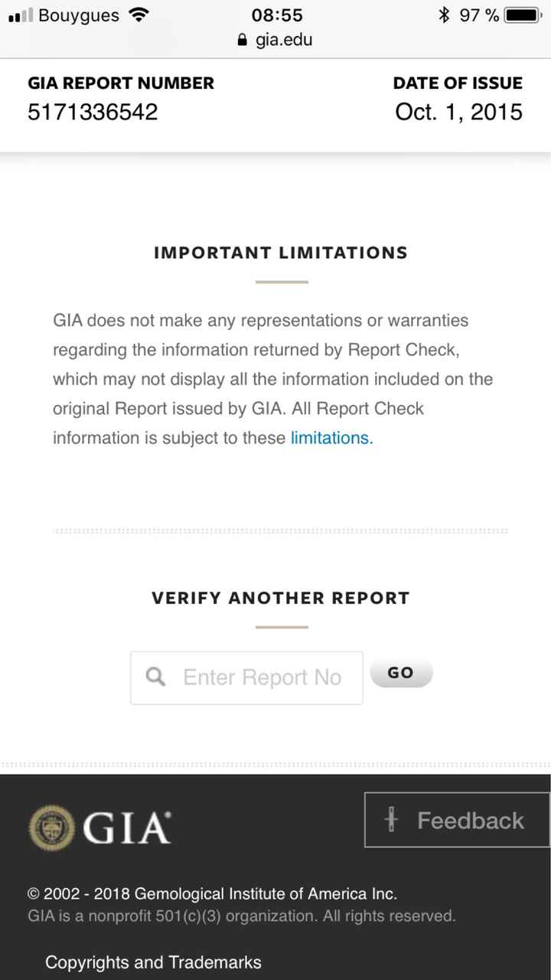Image resolution: width=551 pixels, height=980 pixels.
Task: Click the Feedback button's slider icon
Action: click(392, 821)
